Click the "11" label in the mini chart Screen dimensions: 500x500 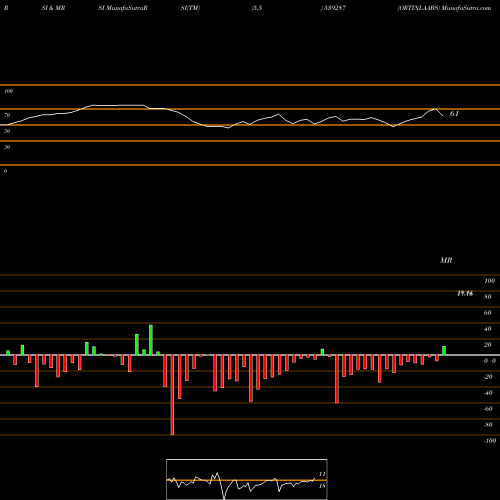point(322,474)
